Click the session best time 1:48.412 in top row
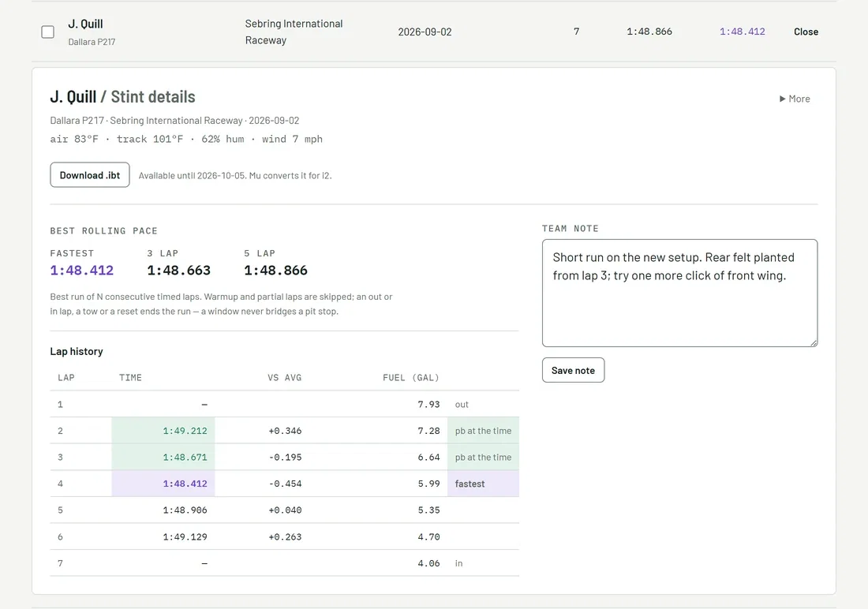The image size is (868, 609). (742, 32)
